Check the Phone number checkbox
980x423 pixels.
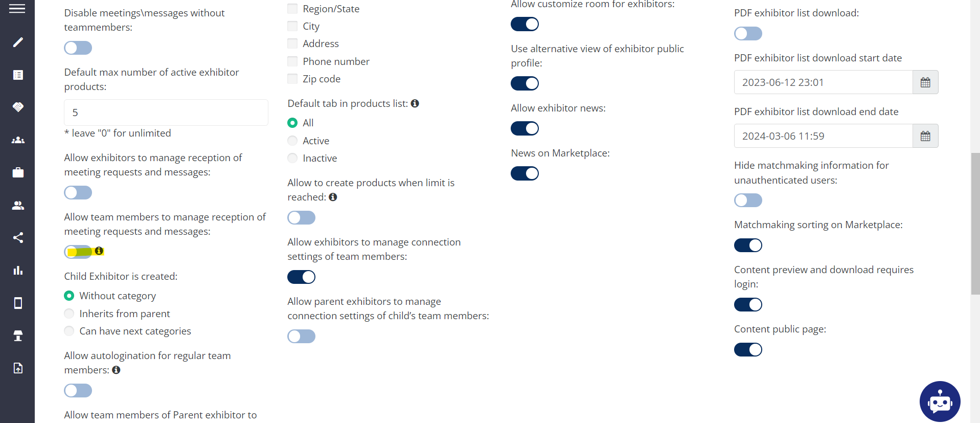click(292, 61)
